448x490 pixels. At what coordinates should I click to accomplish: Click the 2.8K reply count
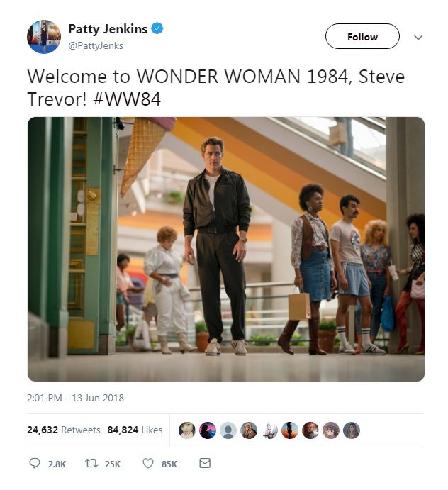click(x=57, y=464)
